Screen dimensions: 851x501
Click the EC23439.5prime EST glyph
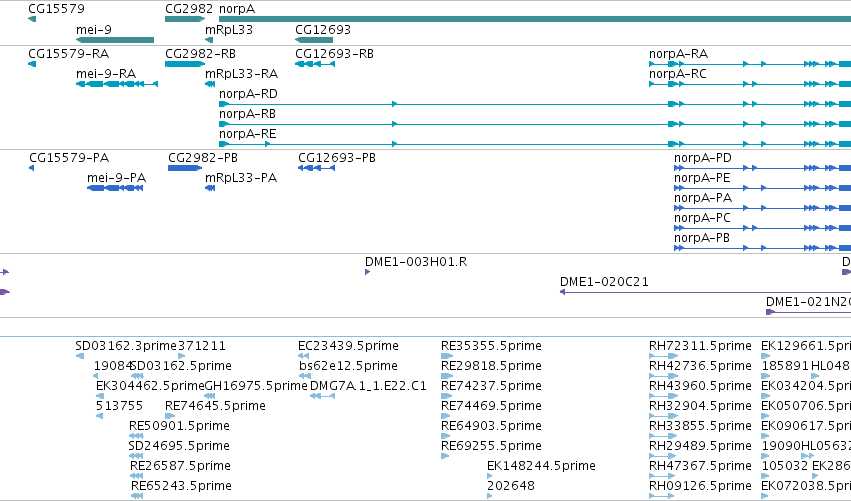click(303, 356)
